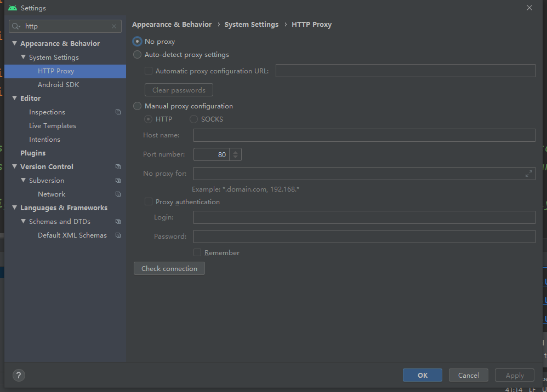Open the HTTP Proxy settings page in the tree
The height and width of the screenshot is (392, 547).
pos(65,71)
